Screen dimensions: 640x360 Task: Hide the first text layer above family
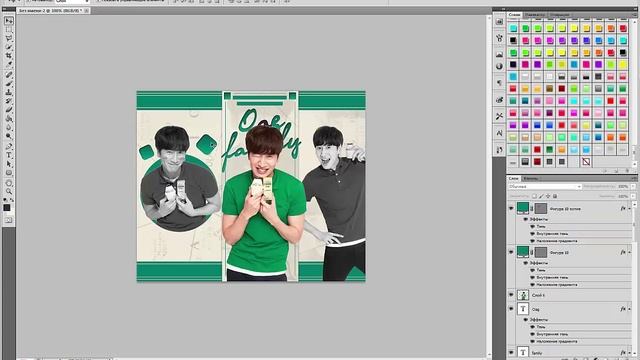click(511, 309)
